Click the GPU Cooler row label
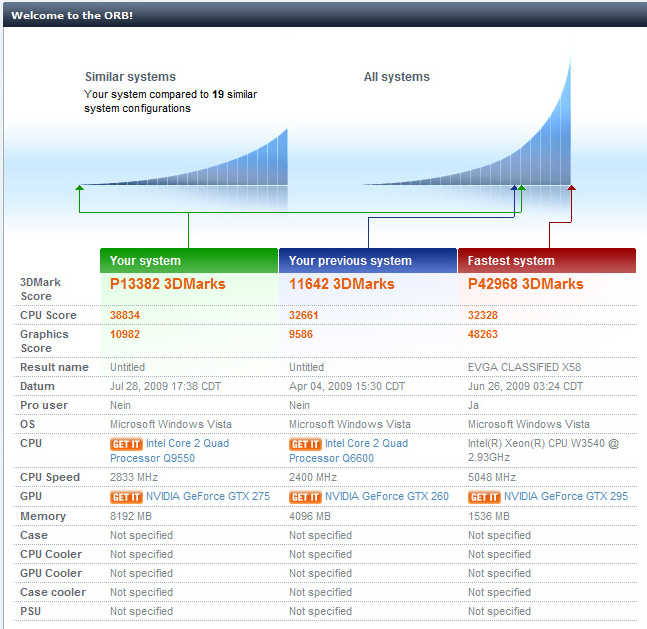Viewport: 647px width, 629px height. click(x=51, y=573)
